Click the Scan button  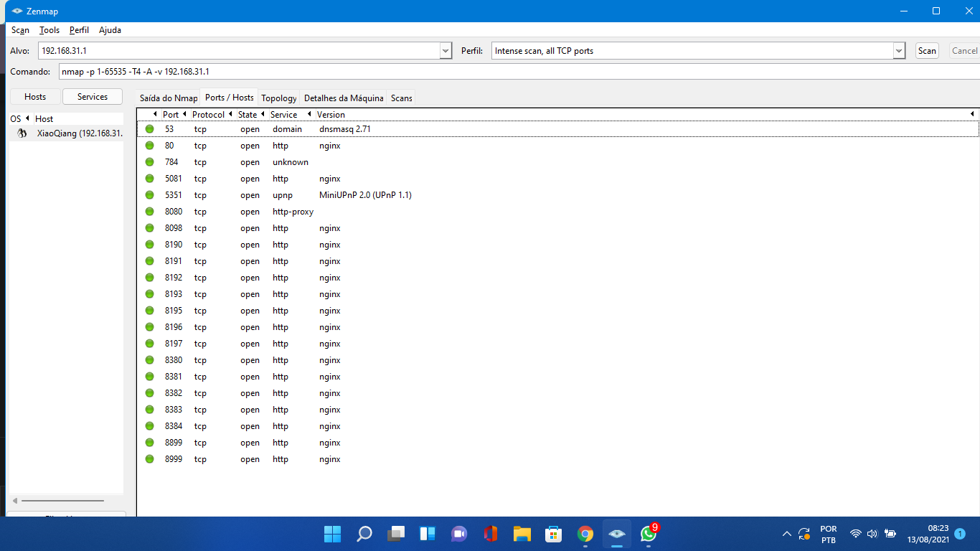pos(927,51)
